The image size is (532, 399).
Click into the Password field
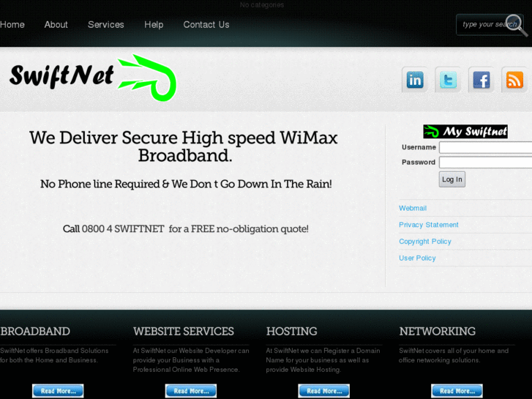485,163
